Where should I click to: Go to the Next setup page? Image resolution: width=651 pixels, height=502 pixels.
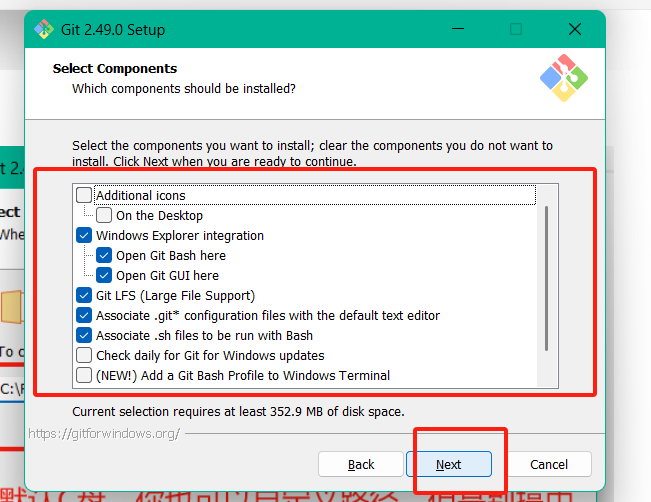tap(449, 464)
